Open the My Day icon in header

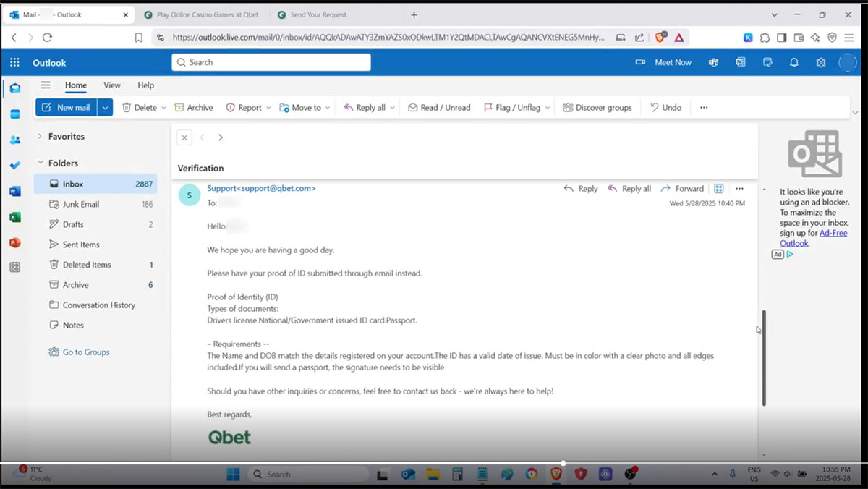(767, 63)
